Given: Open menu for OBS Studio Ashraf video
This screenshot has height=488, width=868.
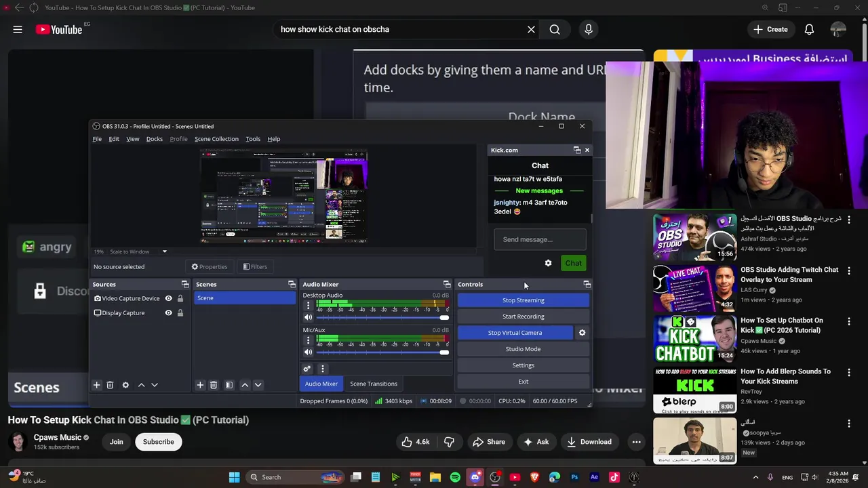Looking at the screenshot, I should [848, 220].
